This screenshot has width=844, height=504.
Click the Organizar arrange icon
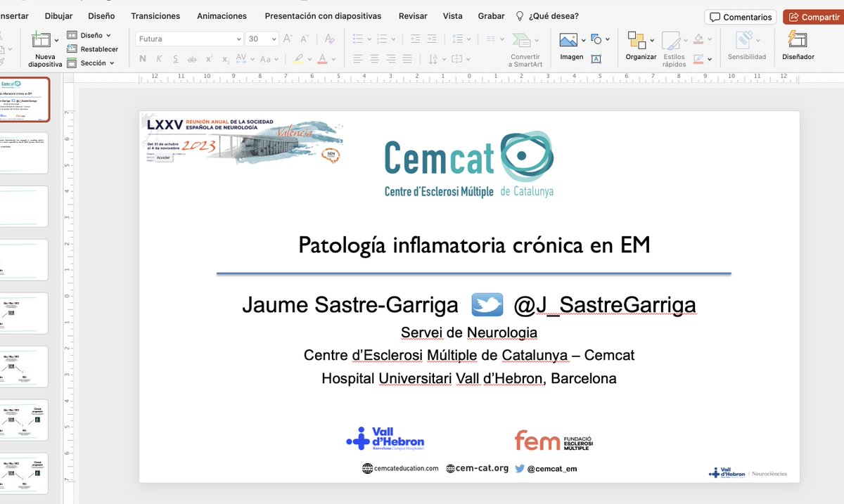(637, 40)
